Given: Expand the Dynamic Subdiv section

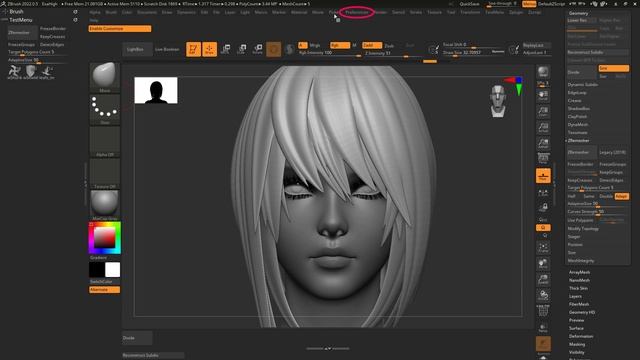Looking at the screenshot, I should 582,84.
